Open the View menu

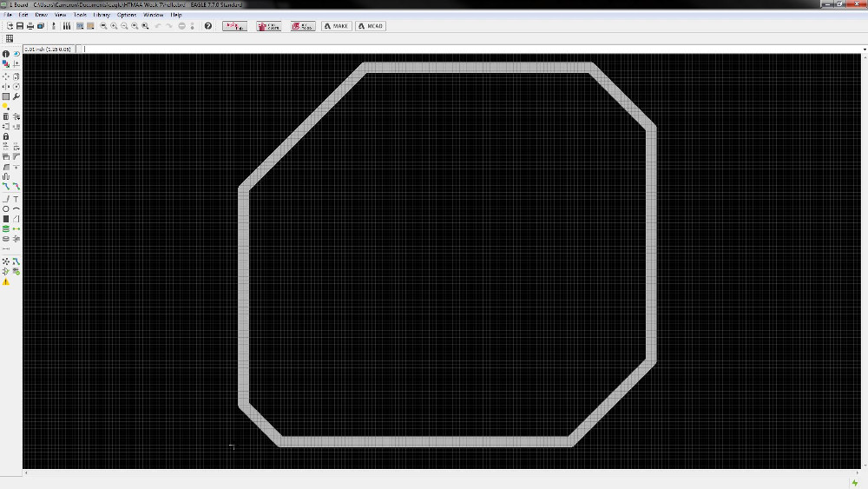[61, 15]
